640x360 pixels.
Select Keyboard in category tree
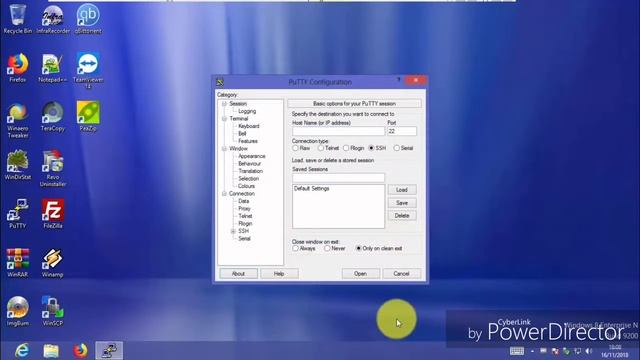[249, 126]
